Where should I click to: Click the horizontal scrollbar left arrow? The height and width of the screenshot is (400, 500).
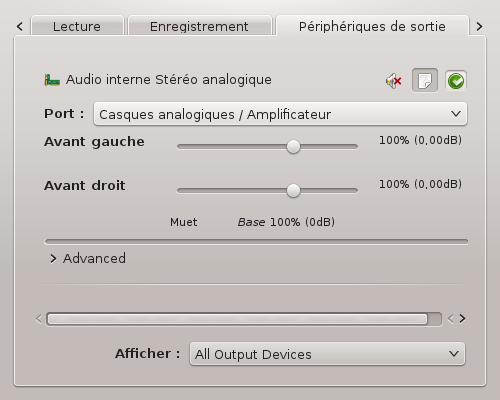click(x=39, y=319)
